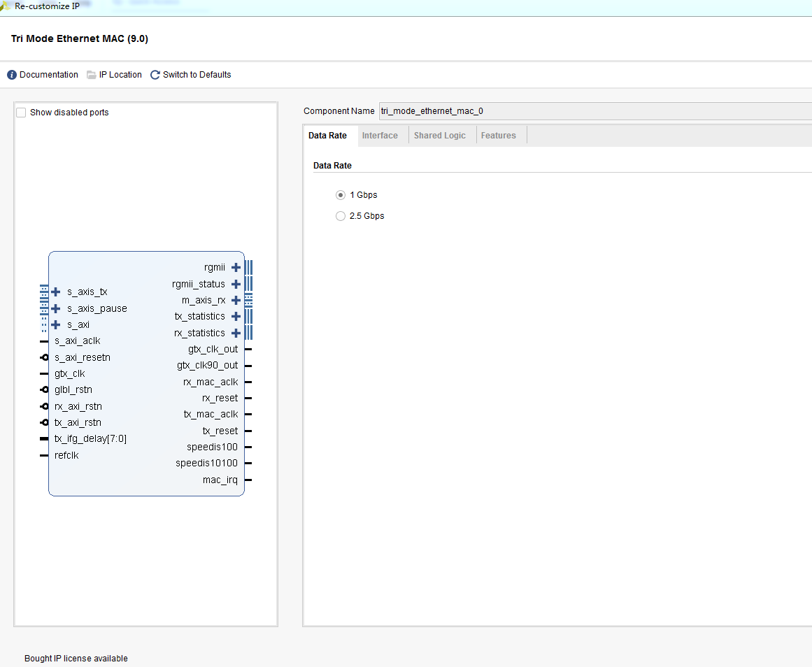Select the s_axi_resetn port label
Viewport: 812px width, 667px height.
click(83, 357)
